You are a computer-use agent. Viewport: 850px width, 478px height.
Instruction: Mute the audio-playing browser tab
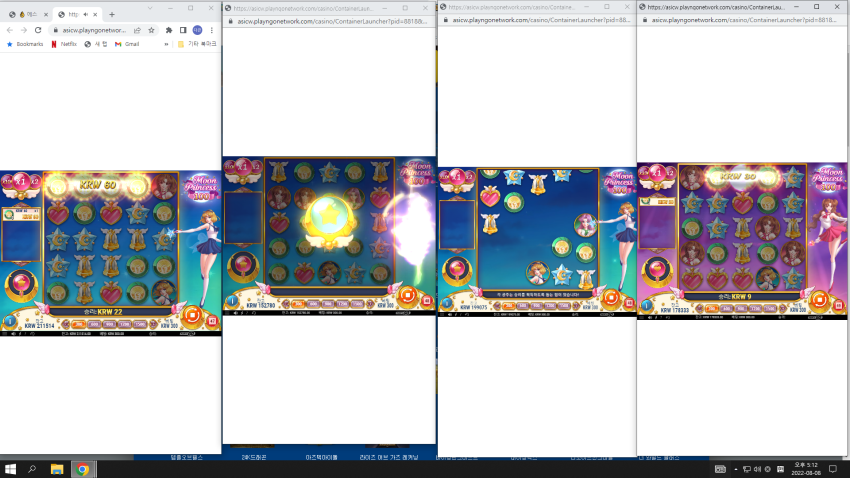coord(86,15)
